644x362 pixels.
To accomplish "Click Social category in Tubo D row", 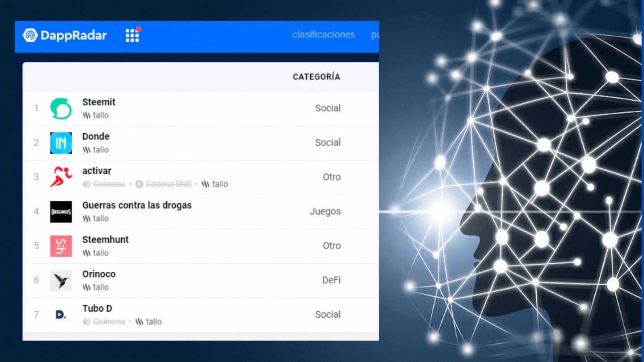I will pos(328,315).
